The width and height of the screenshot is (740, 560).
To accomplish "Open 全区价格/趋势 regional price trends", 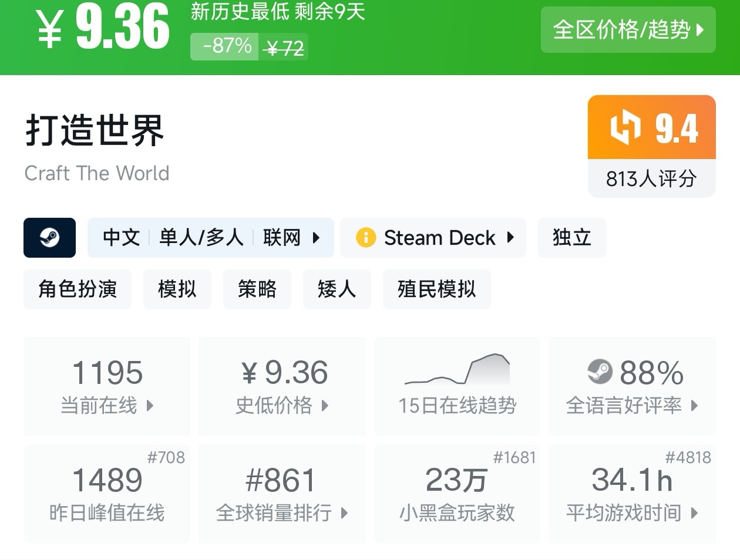I will (x=628, y=29).
